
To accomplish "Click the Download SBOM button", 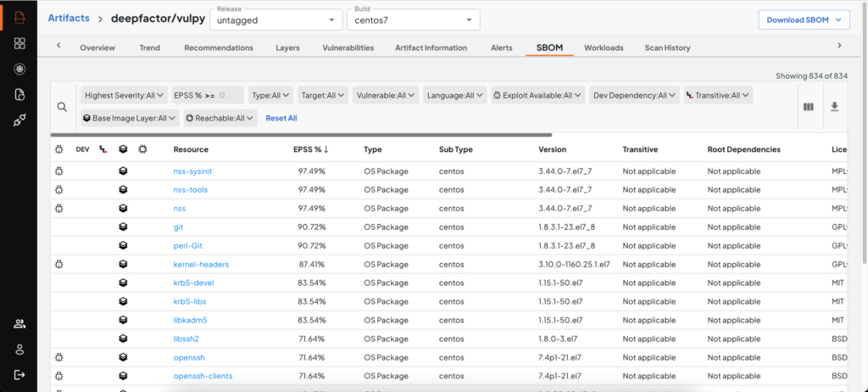I will (804, 20).
